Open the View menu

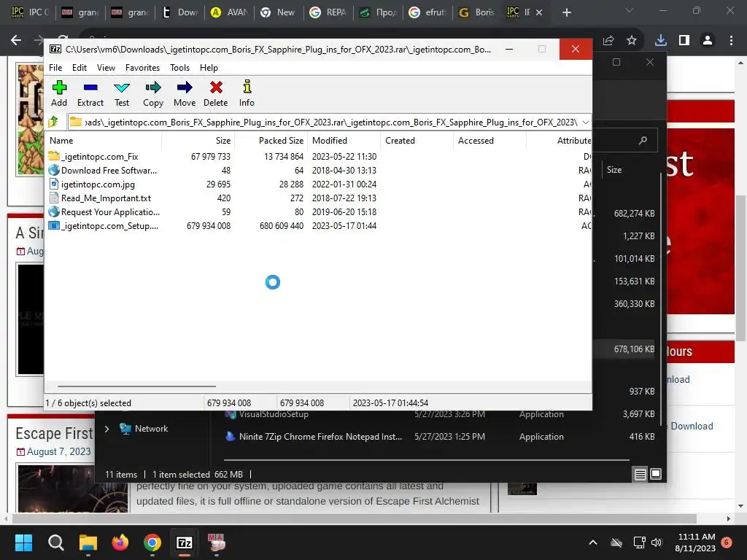point(106,68)
